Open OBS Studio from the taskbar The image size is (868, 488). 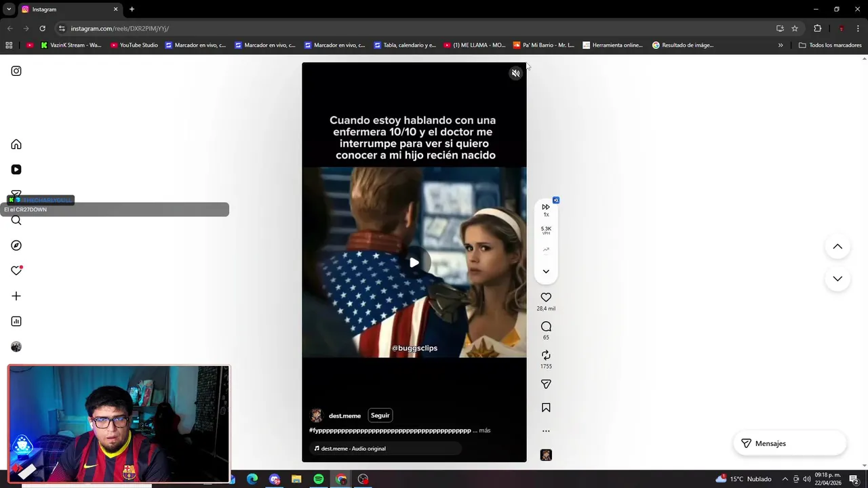(363, 479)
